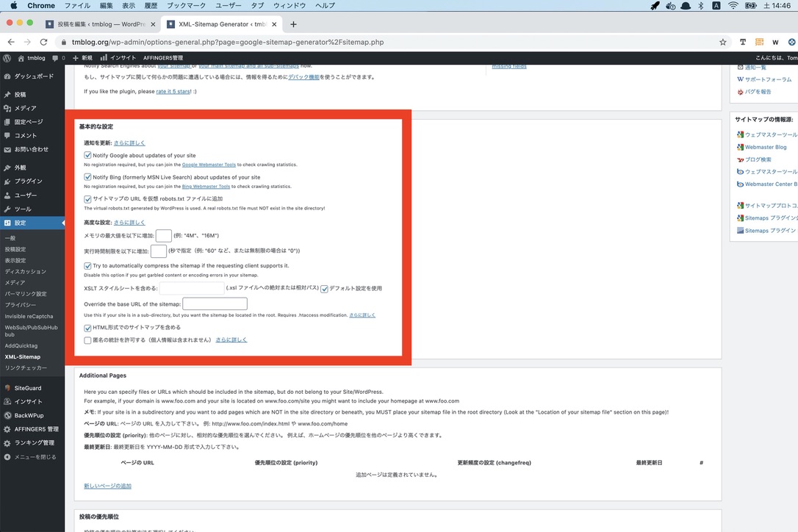
Task: Click the XSLT スタイルシート path input
Action: click(192, 288)
